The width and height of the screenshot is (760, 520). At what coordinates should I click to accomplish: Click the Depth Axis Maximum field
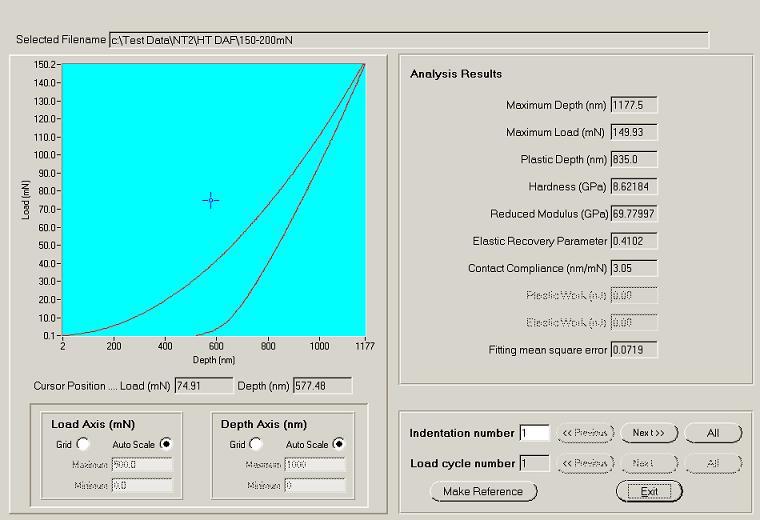(315, 465)
